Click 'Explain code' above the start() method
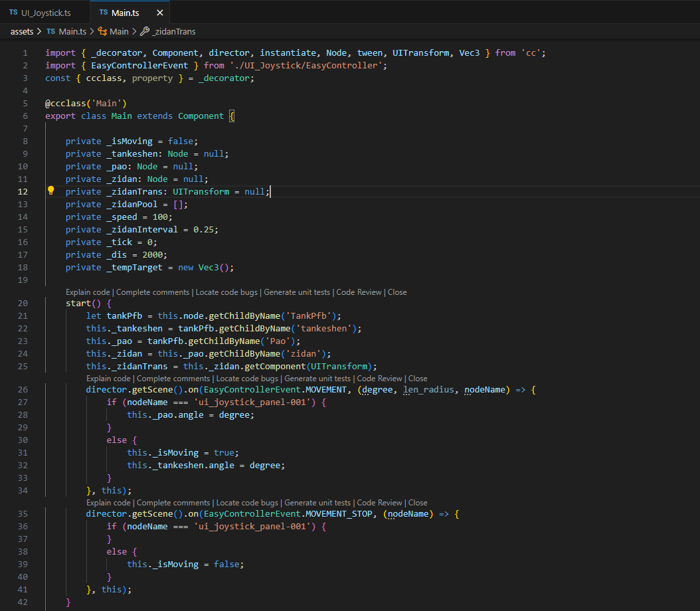Viewport: 700px width, 611px height. 88,292
